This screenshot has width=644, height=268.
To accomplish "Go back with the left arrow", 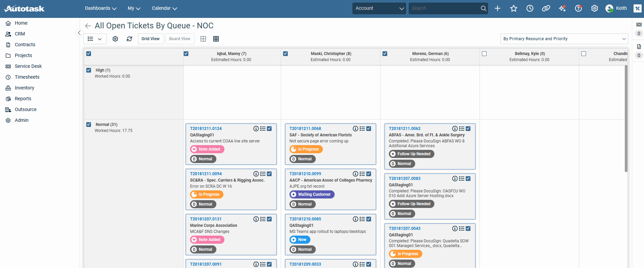I will click(88, 26).
